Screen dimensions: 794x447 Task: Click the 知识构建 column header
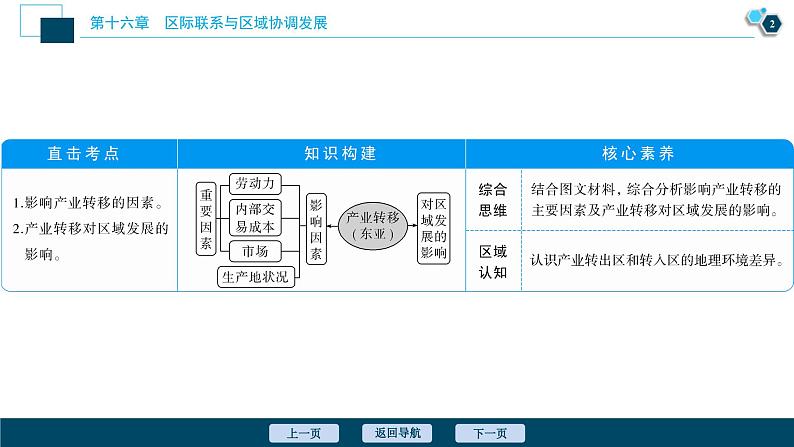[x=321, y=153]
